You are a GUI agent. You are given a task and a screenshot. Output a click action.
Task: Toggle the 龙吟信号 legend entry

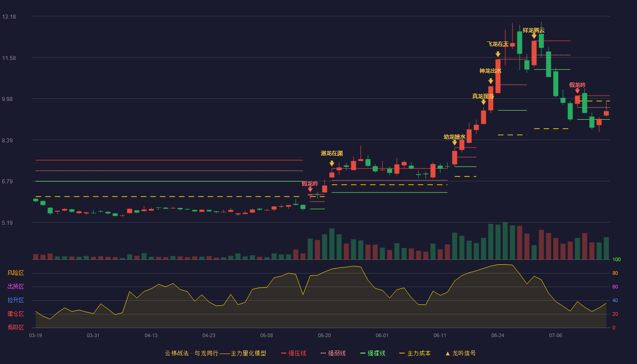[460, 353]
